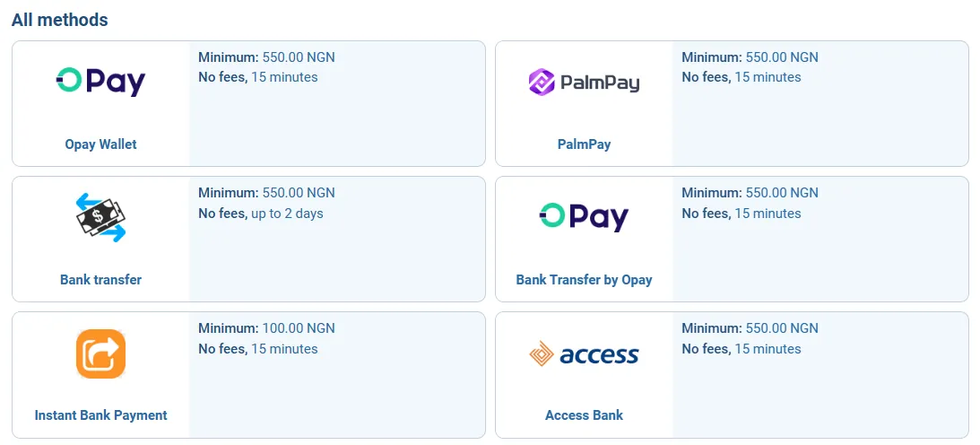980x445 pixels.
Task: Click the Minimum amount in the PalmPay card
Action: [x=750, y=57]
